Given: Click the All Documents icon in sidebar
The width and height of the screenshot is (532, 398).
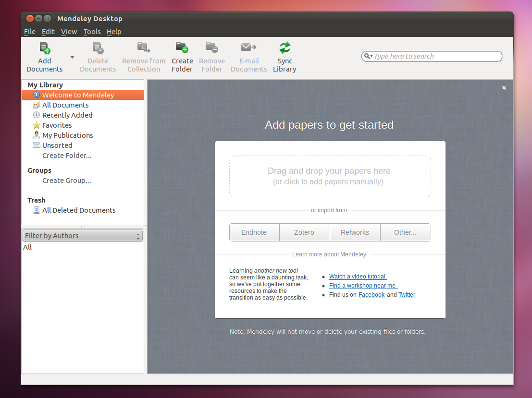Looking at the screenshot, I should coord(37,105).
